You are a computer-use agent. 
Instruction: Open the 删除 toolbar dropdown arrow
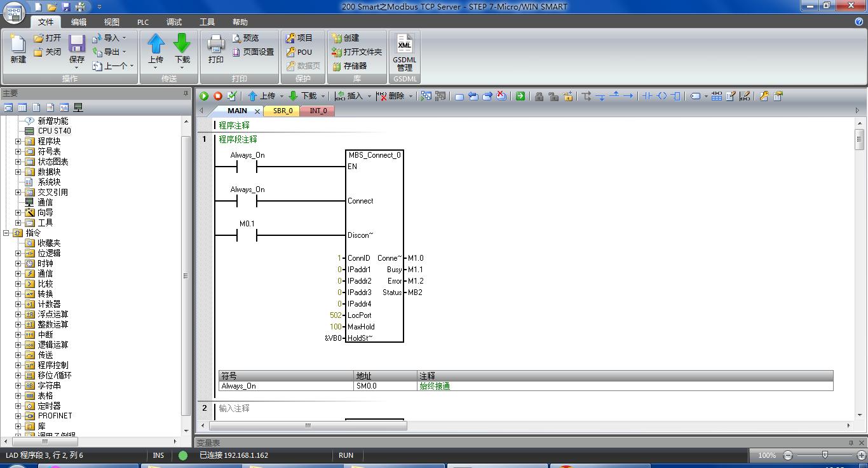[x=410, y=96]
